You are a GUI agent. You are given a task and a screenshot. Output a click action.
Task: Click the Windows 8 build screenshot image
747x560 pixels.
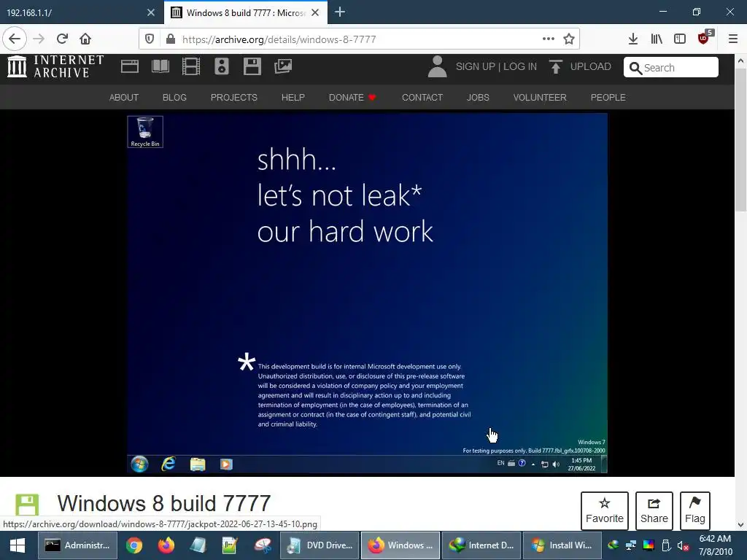coord(367,293)
